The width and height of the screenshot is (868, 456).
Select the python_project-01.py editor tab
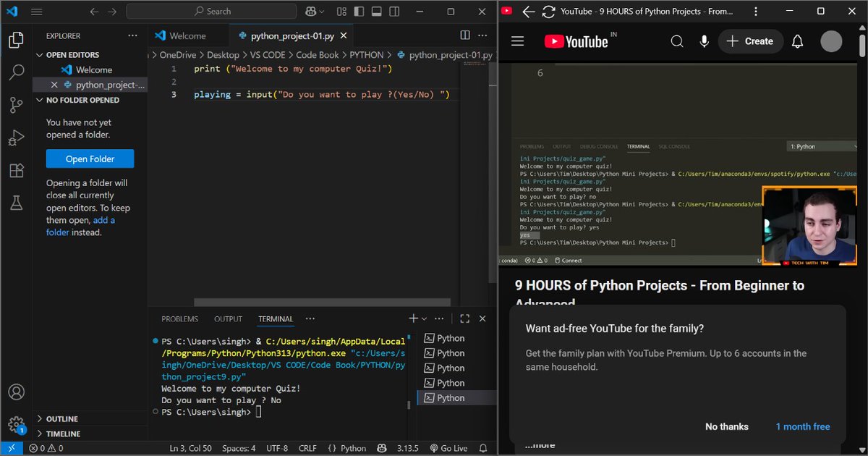click(x=292, y=35)
